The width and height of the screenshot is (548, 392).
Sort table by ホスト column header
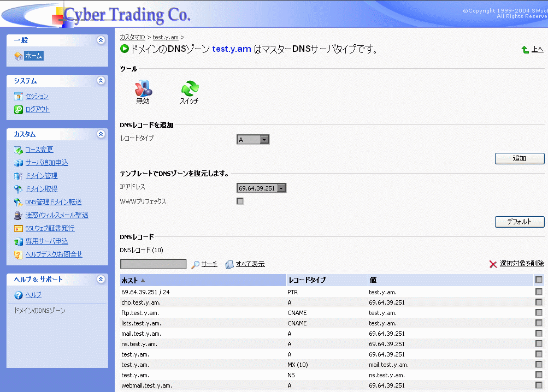(130, 280)
